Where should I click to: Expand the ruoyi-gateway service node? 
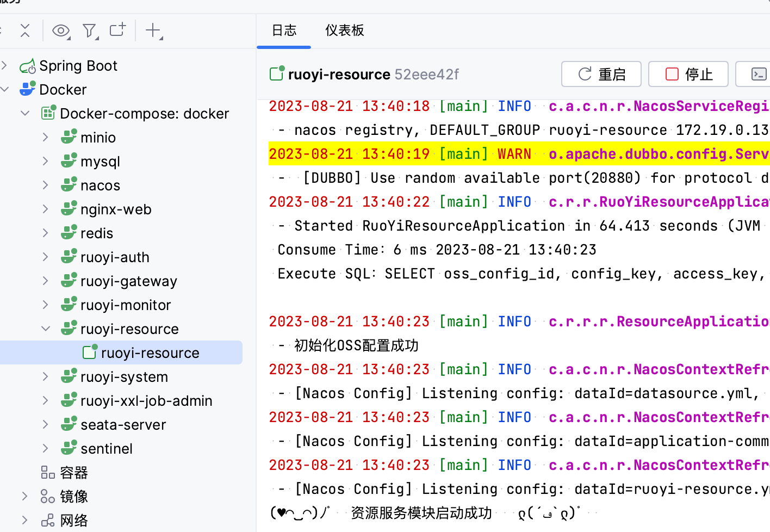click(x=46, y=281)
